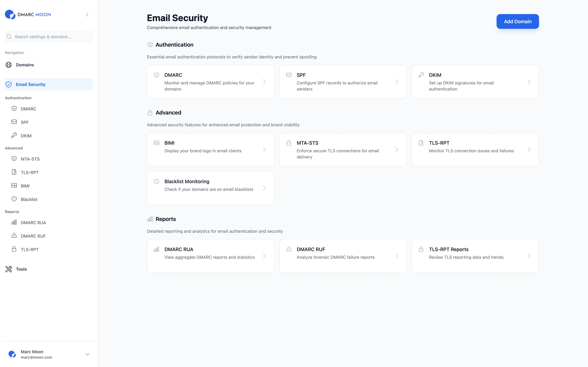Click the BIMI image icon in Advanced section
Screen dimensions: 588x367
click(14, 185)
